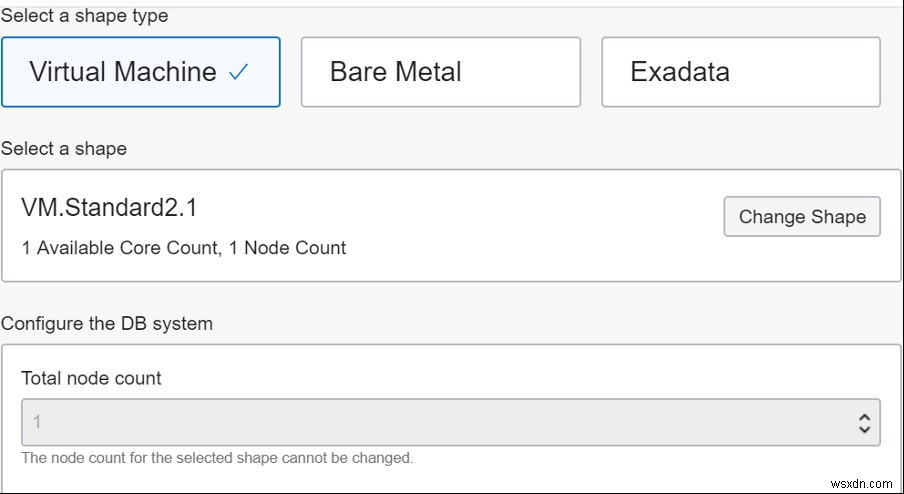904x494 pixels.
Task: Click the 'Configure the DB system' heading
Action: coord(107,324)
